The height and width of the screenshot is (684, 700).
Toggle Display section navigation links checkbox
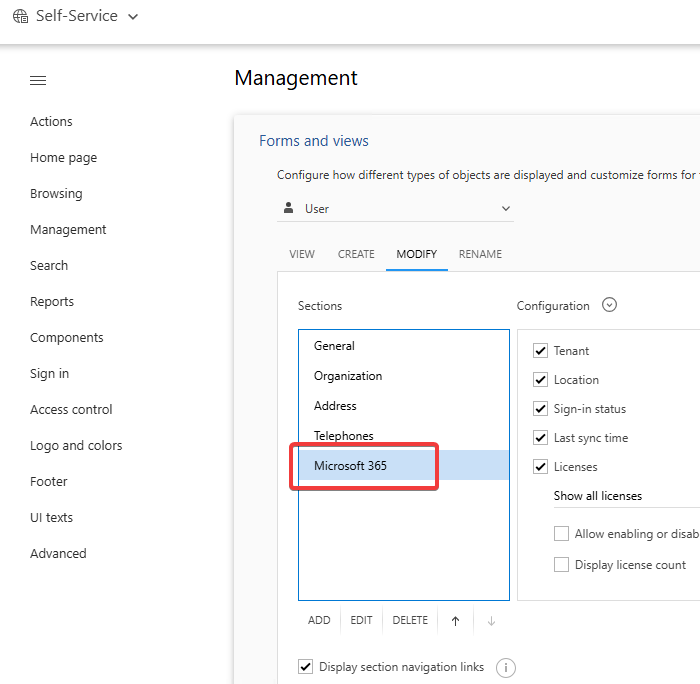click(x=305, y=667)
